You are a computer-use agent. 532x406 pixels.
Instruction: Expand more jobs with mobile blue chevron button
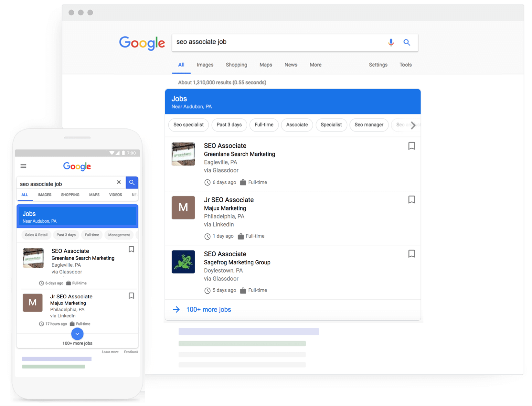tap(77, 334)
